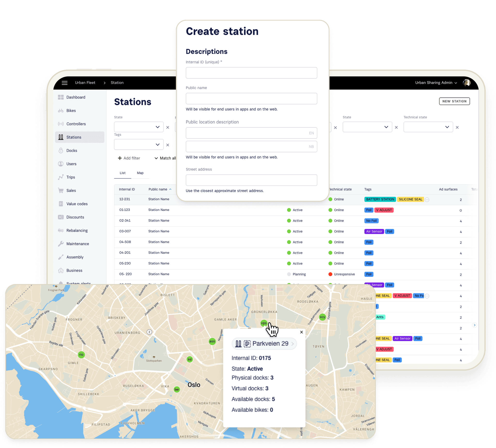
Task: Click the 'ass' station marker on map
Action: pyautogui.click(x=212, y=341)
